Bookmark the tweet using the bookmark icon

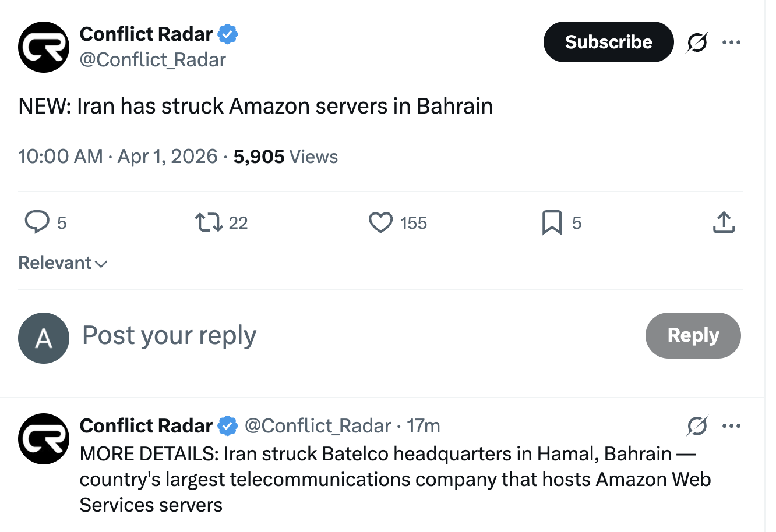coord(552,222)
